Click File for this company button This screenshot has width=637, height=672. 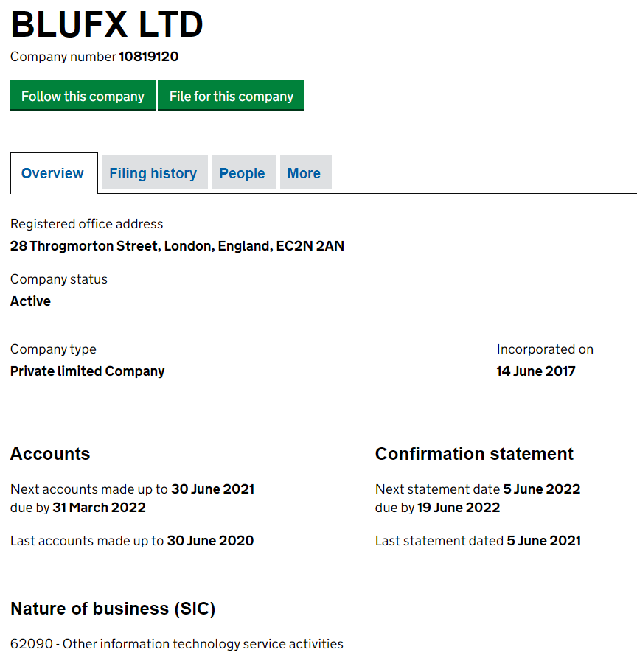click(x=232, y=96)
